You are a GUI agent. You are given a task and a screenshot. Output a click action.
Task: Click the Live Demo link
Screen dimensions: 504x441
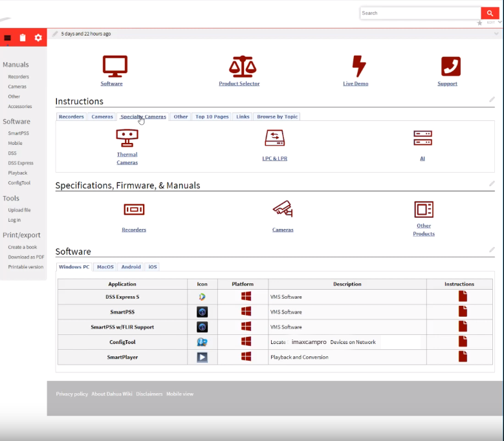[355, 83]
